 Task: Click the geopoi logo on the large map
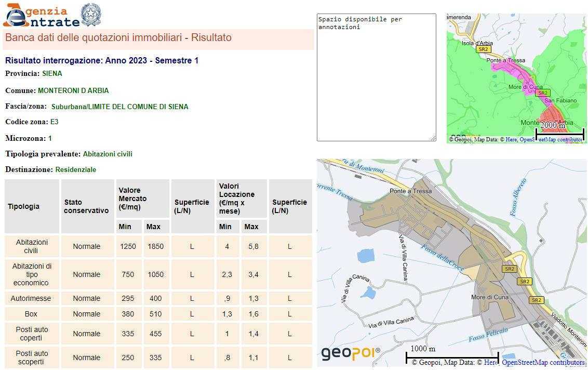click(350, 353)
